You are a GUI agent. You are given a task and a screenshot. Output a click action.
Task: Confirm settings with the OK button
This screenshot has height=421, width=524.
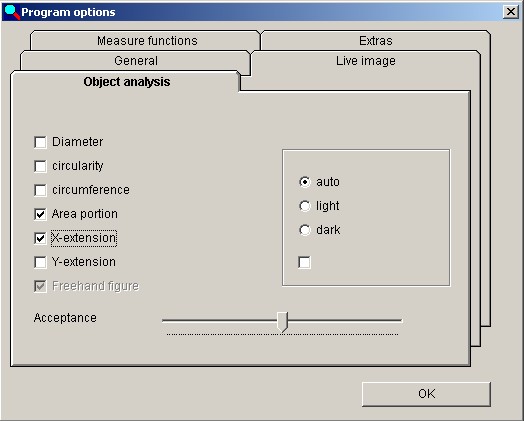click(426, 394)
